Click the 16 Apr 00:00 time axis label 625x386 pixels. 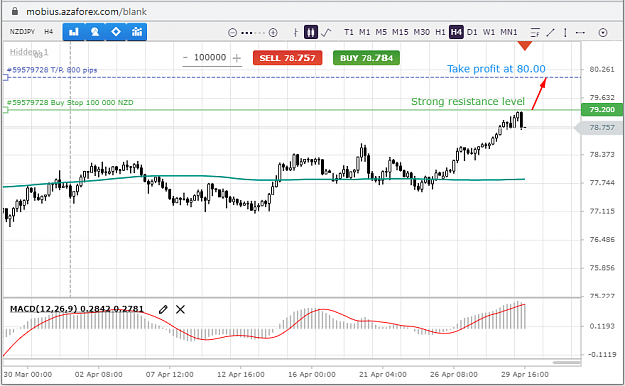(x=312, y=374)
